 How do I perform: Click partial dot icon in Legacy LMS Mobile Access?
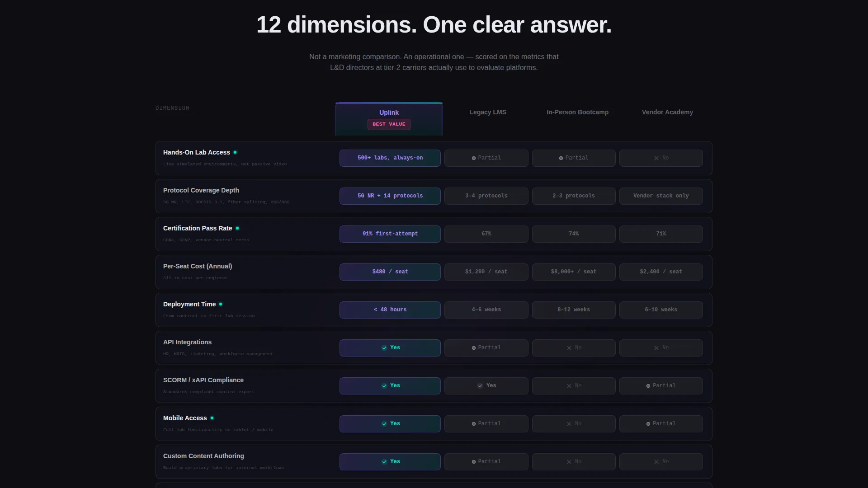[474, 424]
